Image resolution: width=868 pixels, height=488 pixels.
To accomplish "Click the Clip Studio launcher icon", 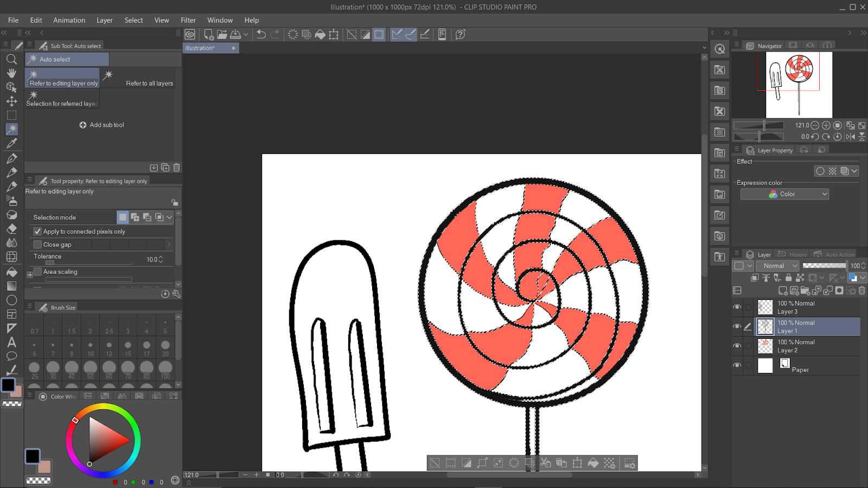I will tap(190, 34).
